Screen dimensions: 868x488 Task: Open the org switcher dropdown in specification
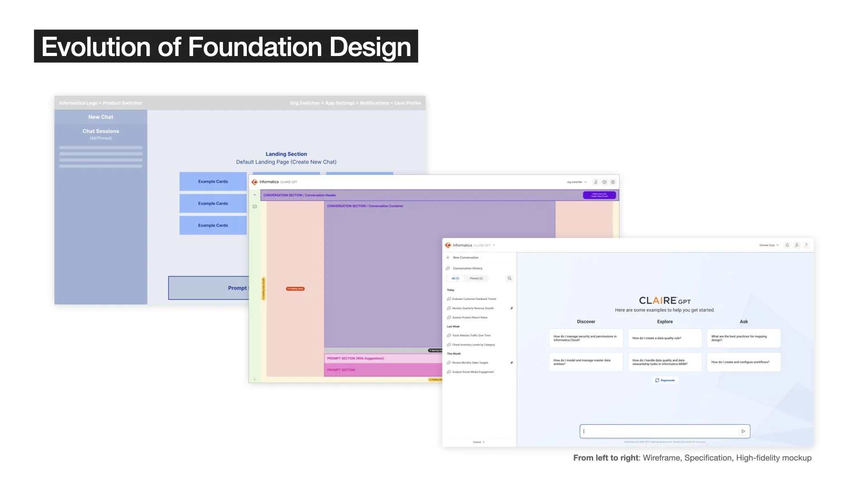(577, 182)
